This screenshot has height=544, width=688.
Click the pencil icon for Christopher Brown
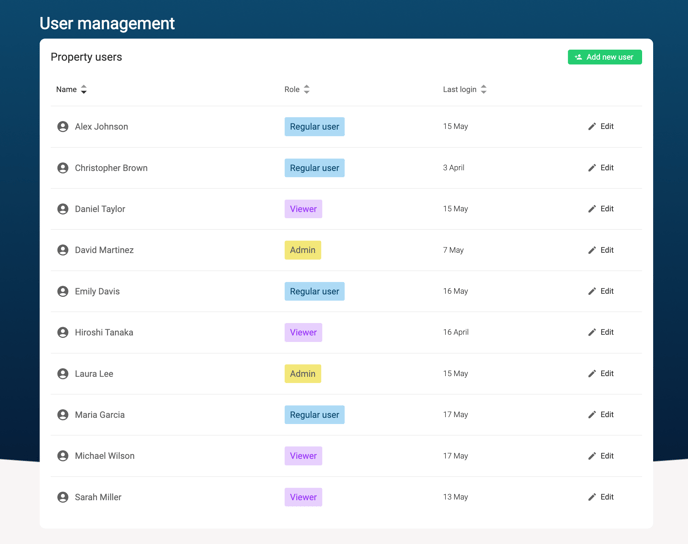click(x=592, y=168)
